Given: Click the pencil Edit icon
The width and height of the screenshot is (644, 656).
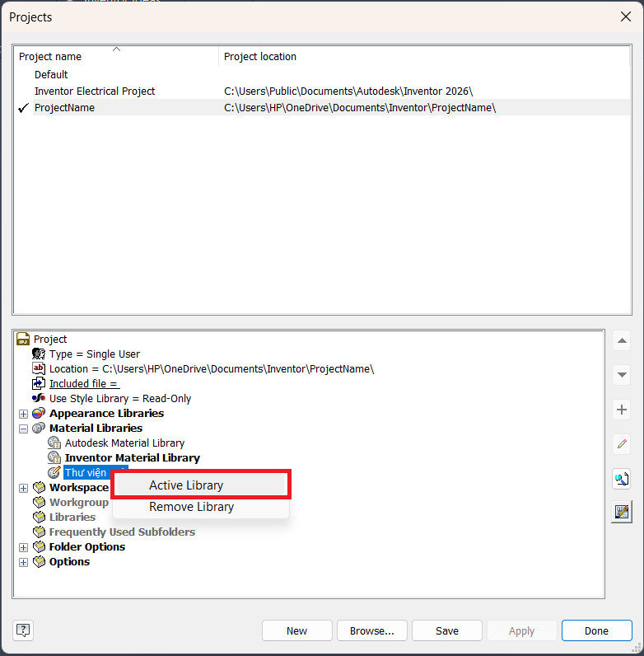Looking at the screenshot, I should coord(622,444).
